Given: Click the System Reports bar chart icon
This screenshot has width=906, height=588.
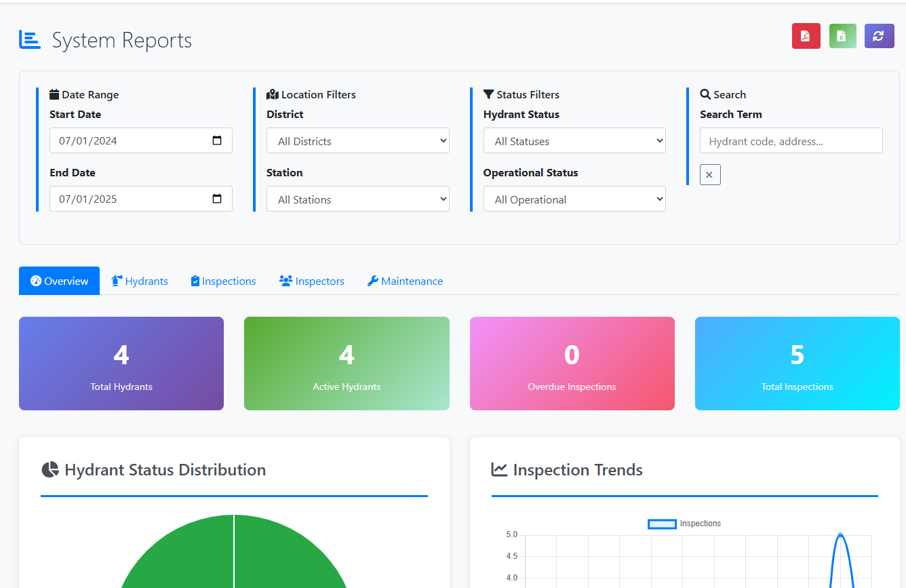Looking at the screenshot, I should (x=30, y=40).
